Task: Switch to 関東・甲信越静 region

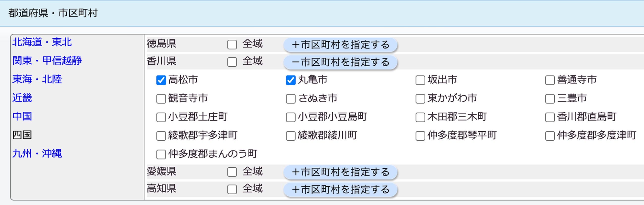Action: click(47, 60)
